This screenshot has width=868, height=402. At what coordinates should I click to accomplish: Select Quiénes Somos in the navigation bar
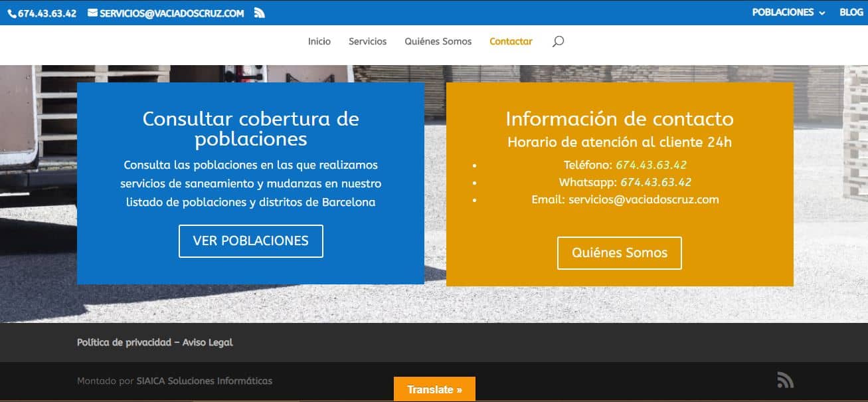pyautogui.click(x=438, y=41)
